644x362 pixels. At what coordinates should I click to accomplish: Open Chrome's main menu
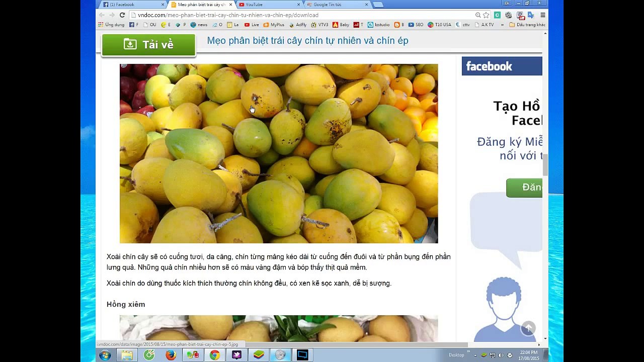tap(543, 15)
